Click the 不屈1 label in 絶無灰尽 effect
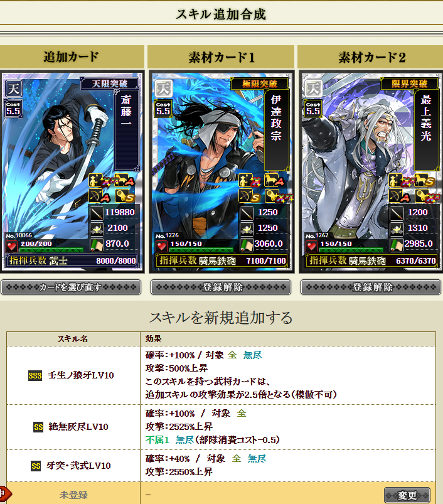Viewport: 443px width, 504px height. pyautogui.click(x=157, y=440)
